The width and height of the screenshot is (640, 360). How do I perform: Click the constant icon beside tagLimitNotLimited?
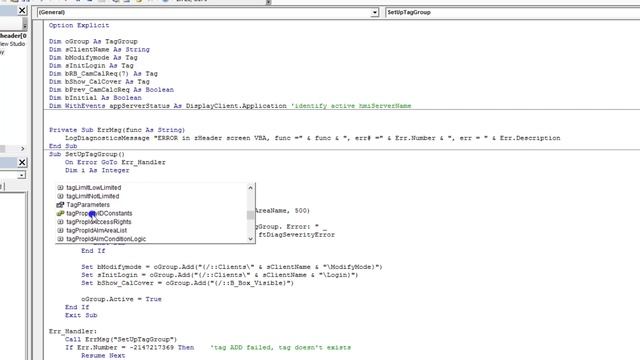pyautogui.click(x=60, y=196)
